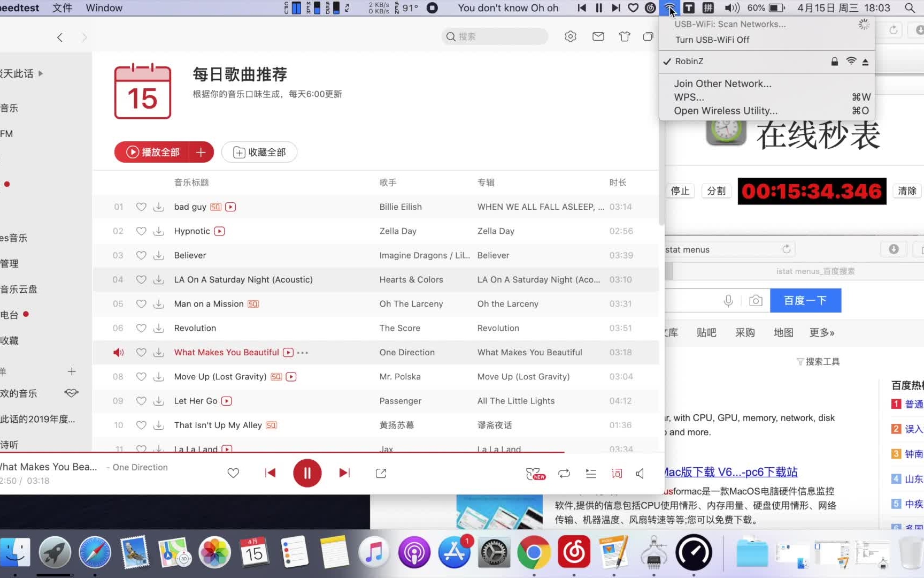Toggle the RobinZ connected network
924x578 pixels.
tap(766, 62)
